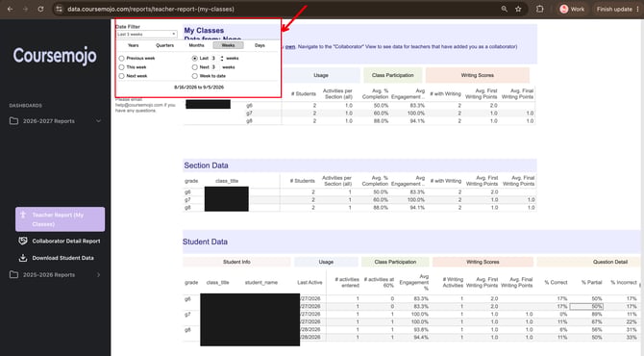Click the Finish update button
This screenshot has width=644, height=356.
[614, 9]
